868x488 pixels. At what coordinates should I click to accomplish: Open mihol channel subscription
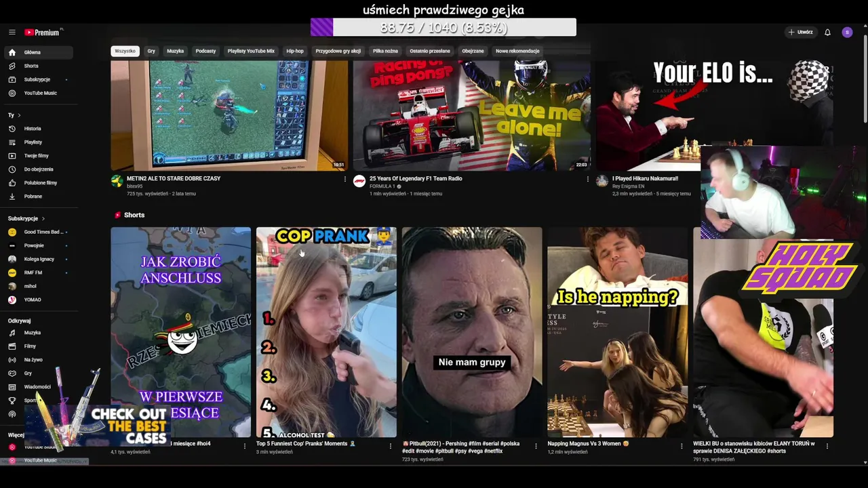point(38,286)
